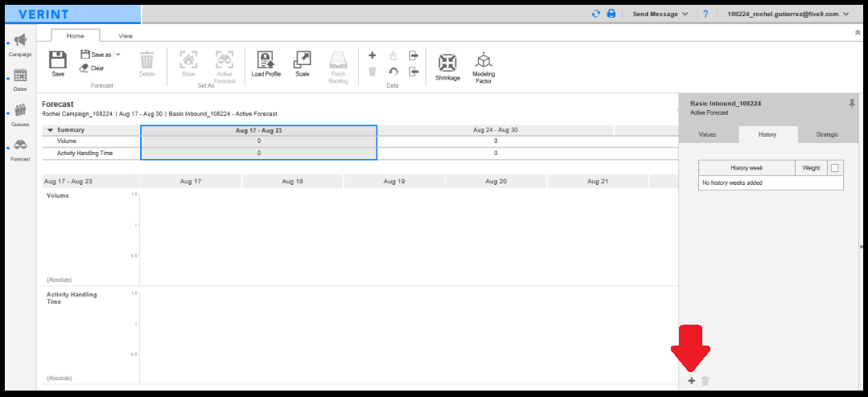This screenshot has width=868, height=397.
Task: Click the import arrow-left icon in Data group
Action: pyautogui.click(x=413, y=72)
